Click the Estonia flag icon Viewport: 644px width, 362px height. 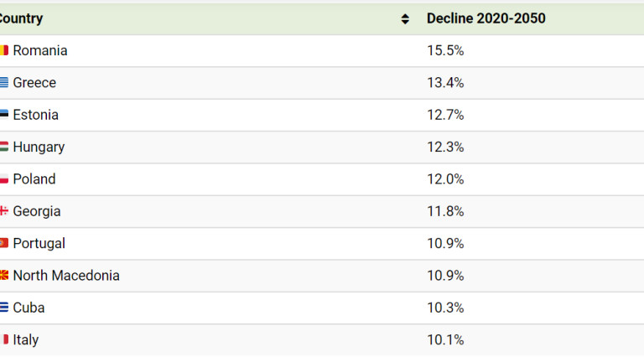click(4, 115)
